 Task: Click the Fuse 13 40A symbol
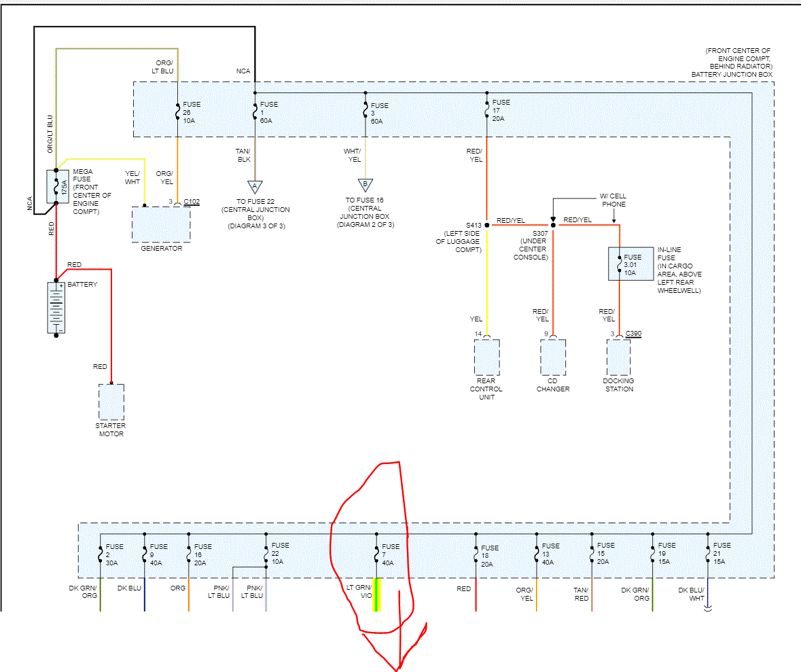point(537,554)
